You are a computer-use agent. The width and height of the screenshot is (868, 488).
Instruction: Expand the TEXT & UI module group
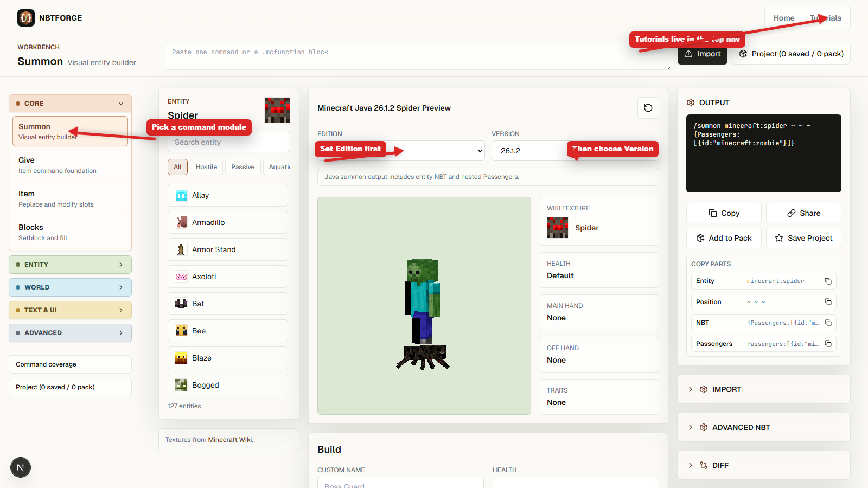[x=70, y=310]
